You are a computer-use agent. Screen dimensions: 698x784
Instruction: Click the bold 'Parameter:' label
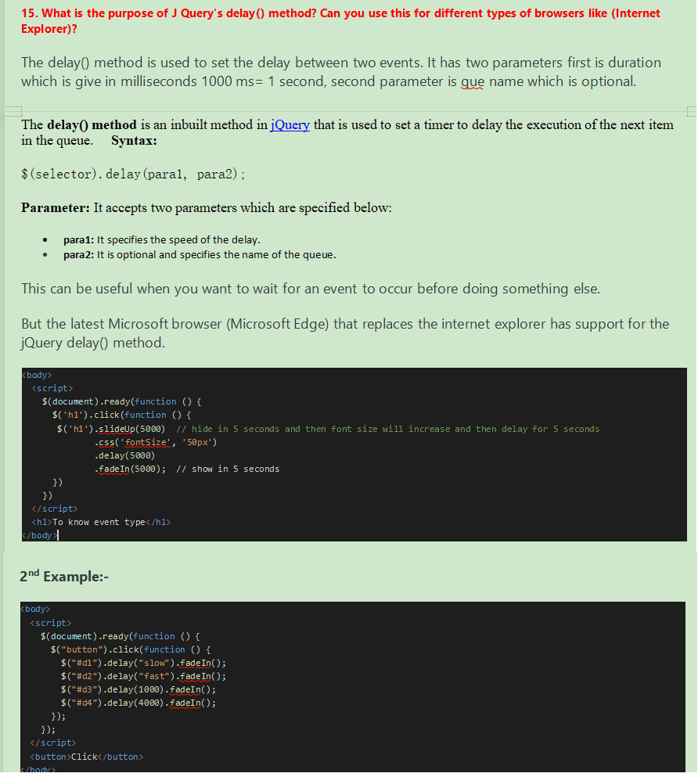tap(56, 208)
